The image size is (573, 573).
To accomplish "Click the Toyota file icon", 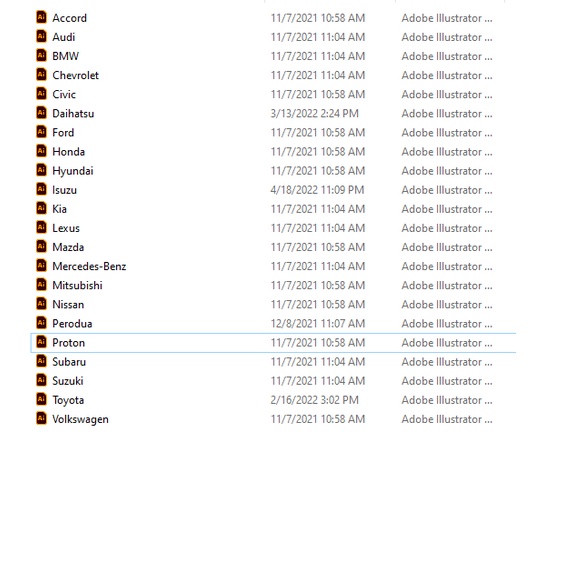I will coord(41,399).
